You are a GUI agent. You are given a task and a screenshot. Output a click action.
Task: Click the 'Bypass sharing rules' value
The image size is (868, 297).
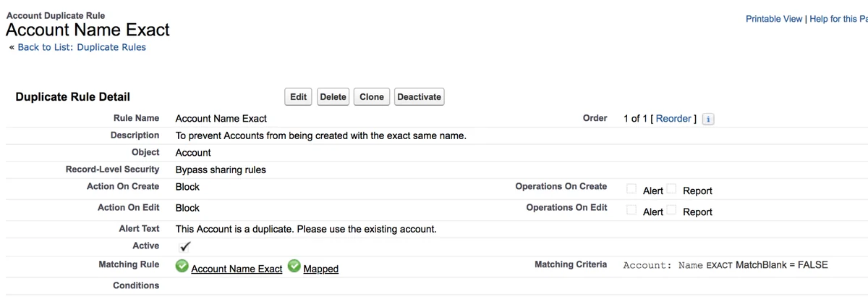coord(221,170)
